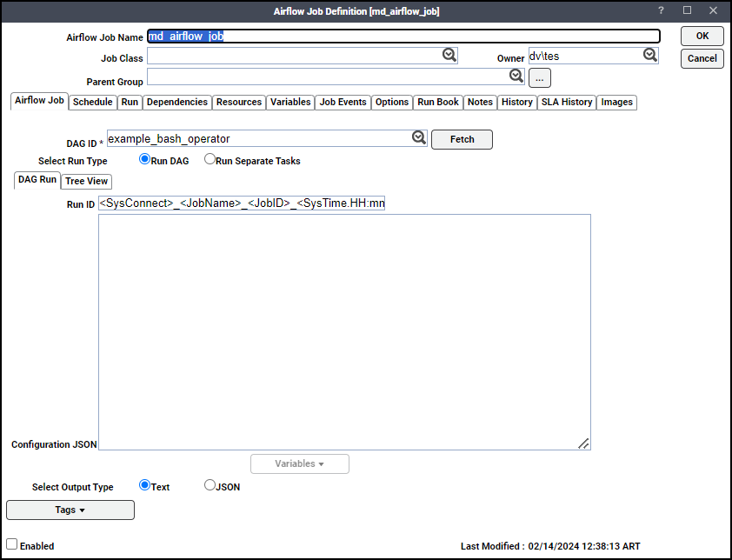The width and height of the screenshot is (732, 560).
Task: Switch to the Airflow Job tab
Action: tap(39, 101)
